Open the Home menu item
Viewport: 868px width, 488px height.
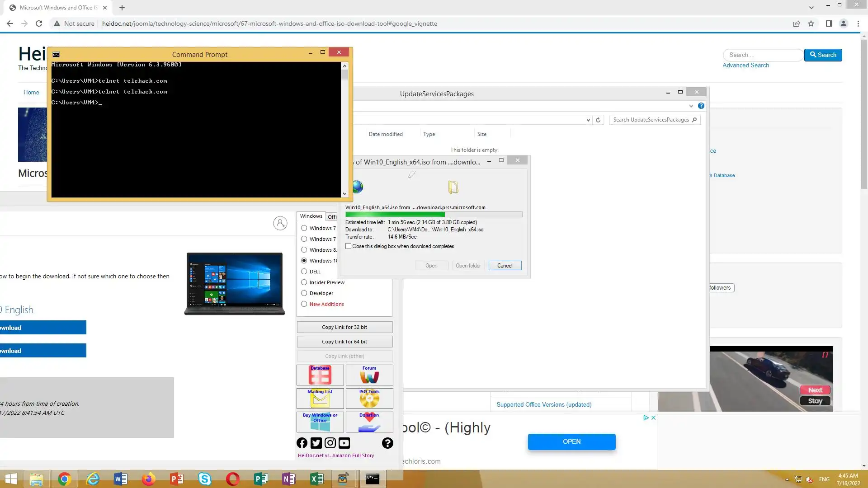pos(31,93)
